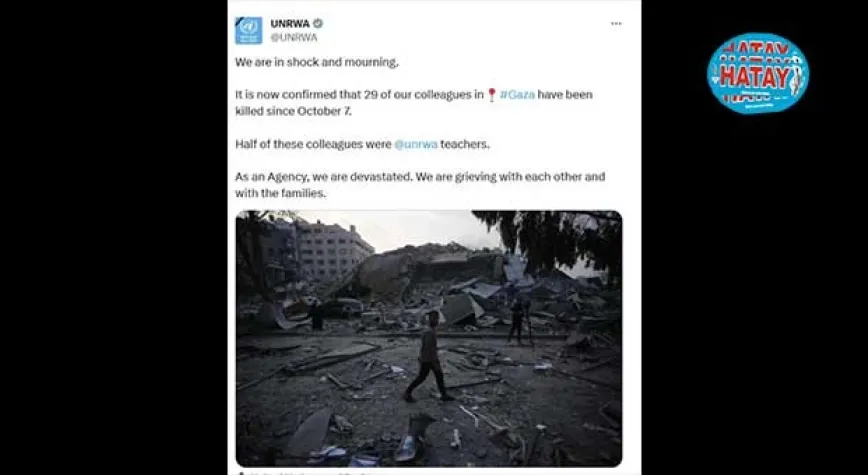The height and width of the screenshot is (475, 868).
Task: Click the HATAY channel logo
Action: click(x=757, y=73)
